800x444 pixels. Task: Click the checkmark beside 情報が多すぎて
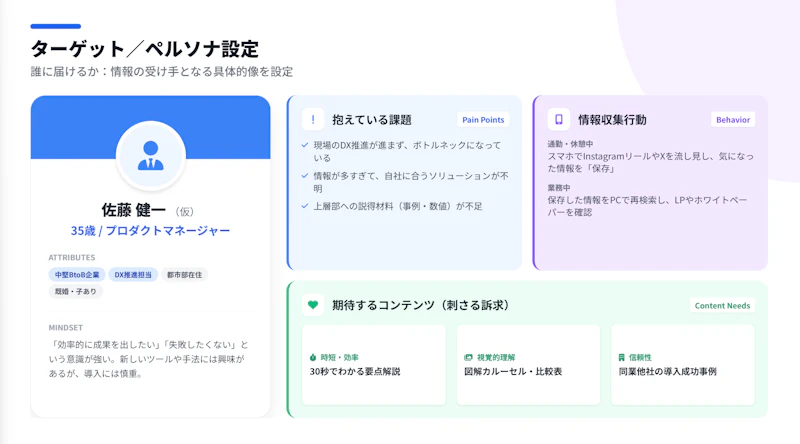coord(305,175)
